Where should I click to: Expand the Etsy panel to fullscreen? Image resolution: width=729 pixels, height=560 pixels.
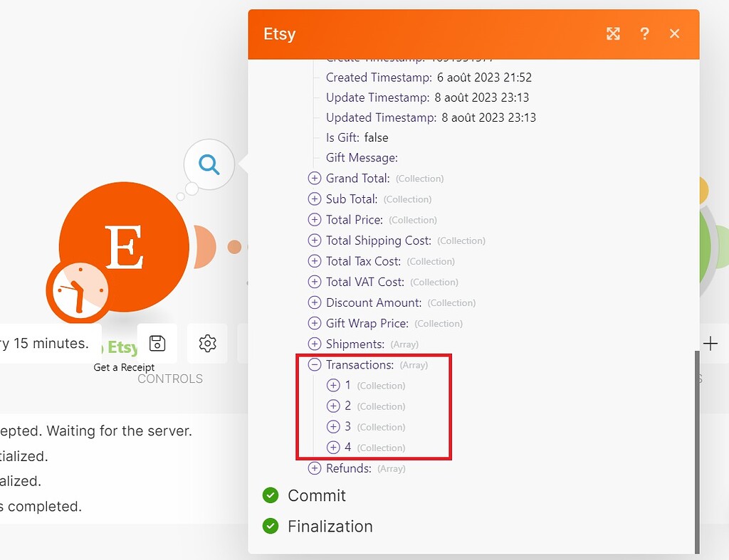pos(613,33)
